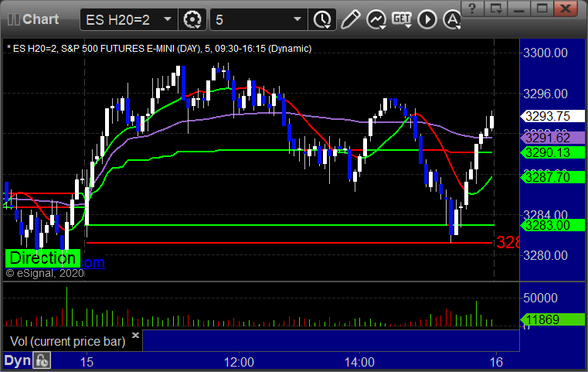Select the pencil drawing tool
588x372 pixels.
pos(350,19)
